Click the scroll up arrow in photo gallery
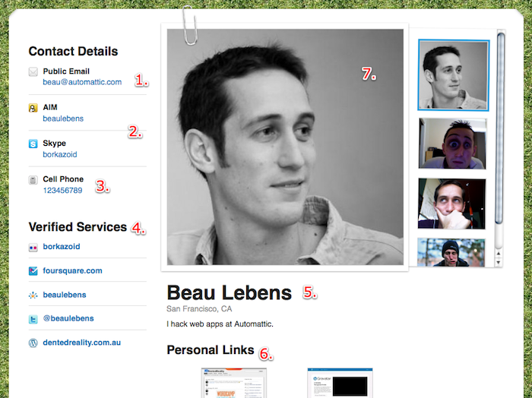532x398 pixels. pos(500,254)
